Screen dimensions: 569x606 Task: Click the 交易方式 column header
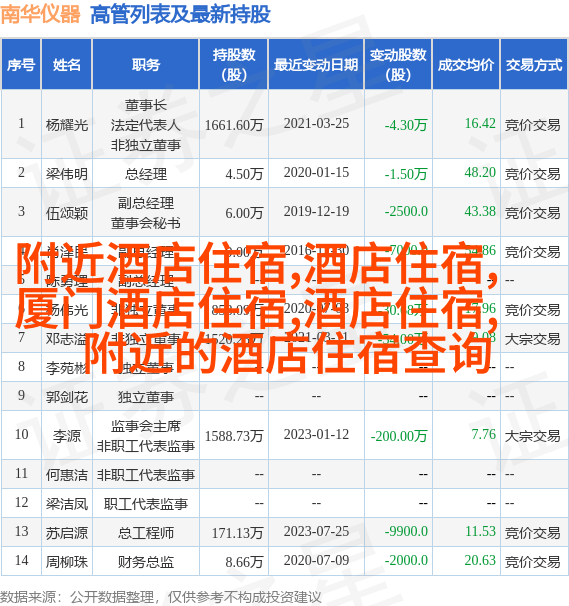tap(534, 64)
